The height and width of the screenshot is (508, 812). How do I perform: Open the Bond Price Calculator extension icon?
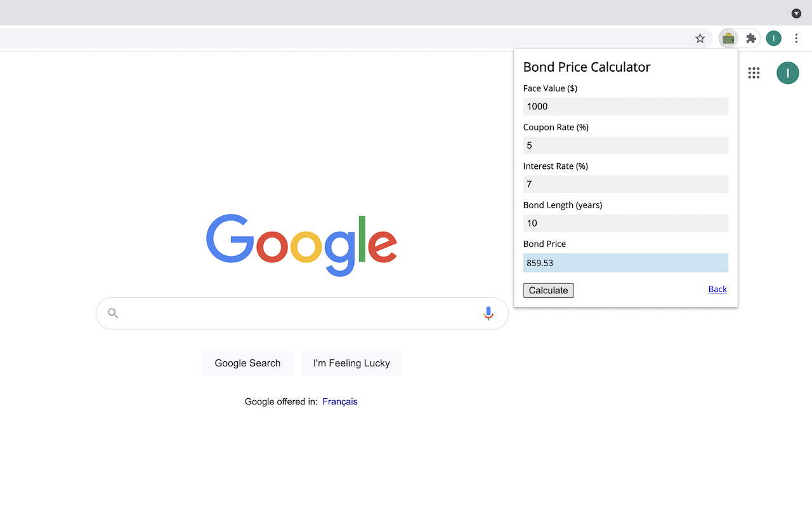pyautogui.click(x=728, y=38)
